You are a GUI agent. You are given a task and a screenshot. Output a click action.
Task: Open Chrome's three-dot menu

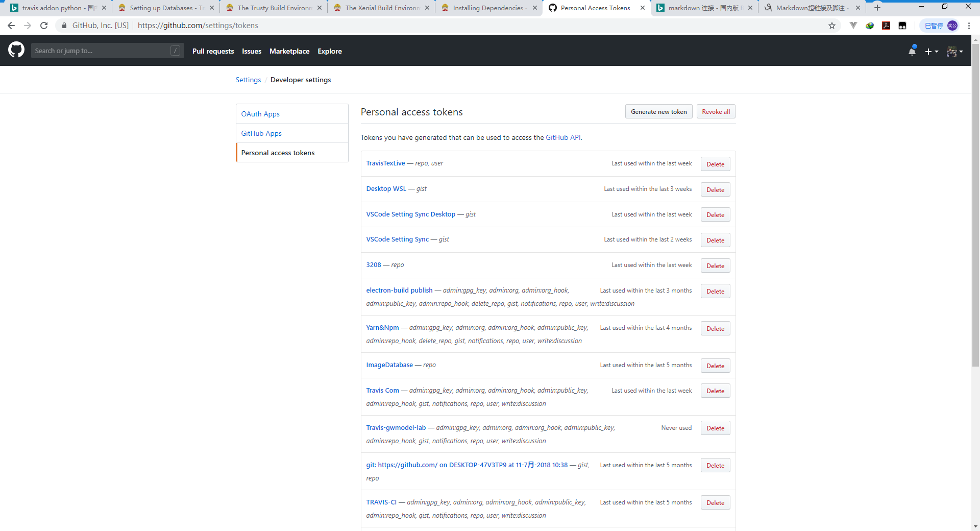[x=969, y=26]
